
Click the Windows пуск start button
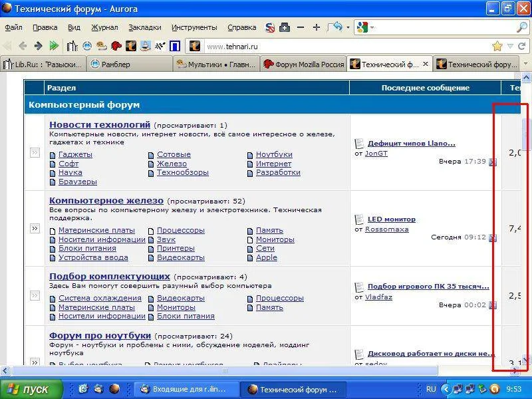click(x=30, y=389)
